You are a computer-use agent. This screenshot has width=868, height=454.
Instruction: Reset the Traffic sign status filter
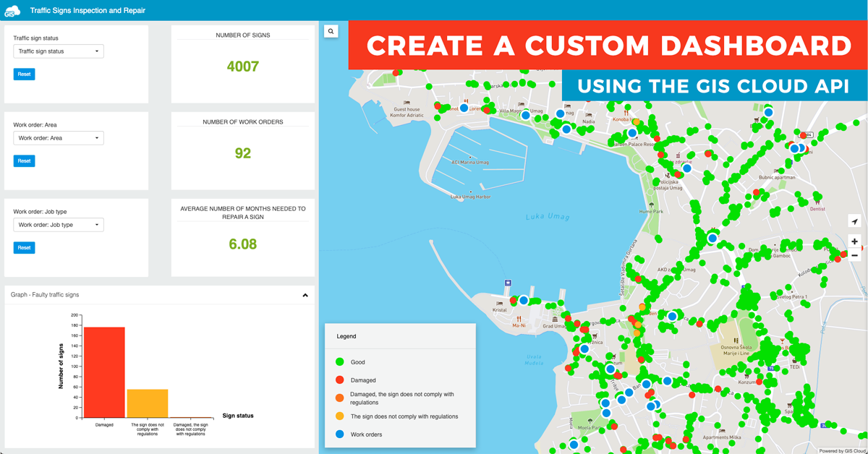24,74
